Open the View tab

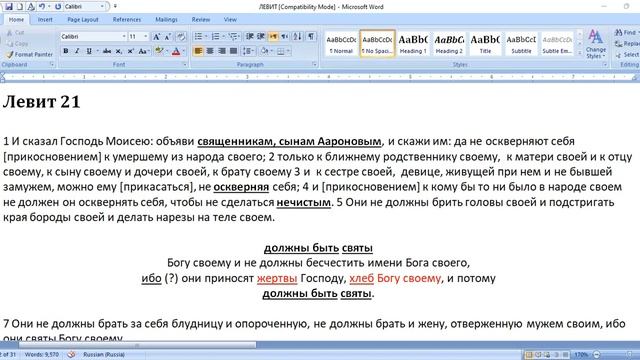point(230,20)
